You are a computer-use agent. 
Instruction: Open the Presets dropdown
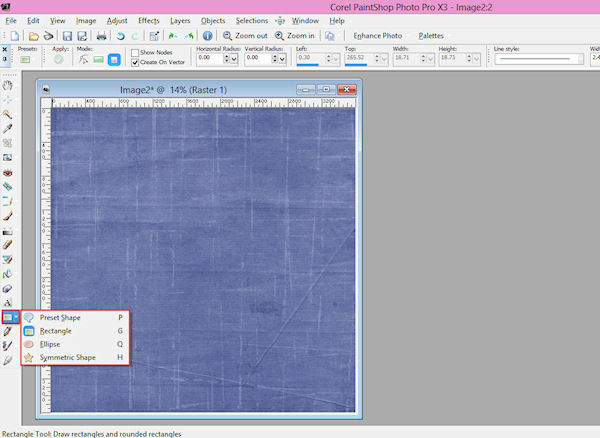25,60
